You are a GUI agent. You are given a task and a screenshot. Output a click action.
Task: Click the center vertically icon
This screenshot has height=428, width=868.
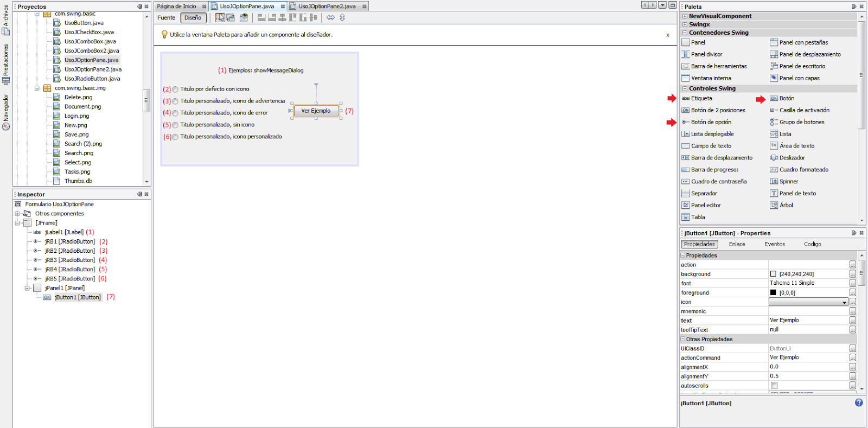[313, 17]
